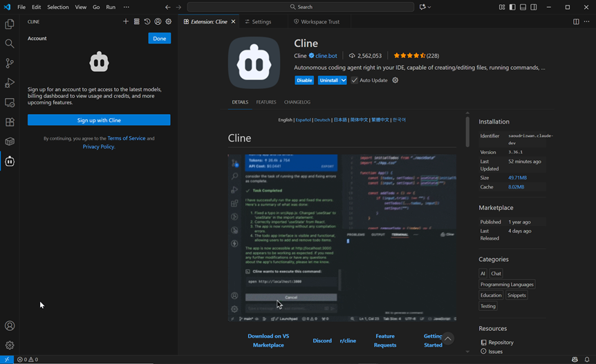
Task: Switch to the Workspace Trust tab
Action: click(x=319, y=21)
